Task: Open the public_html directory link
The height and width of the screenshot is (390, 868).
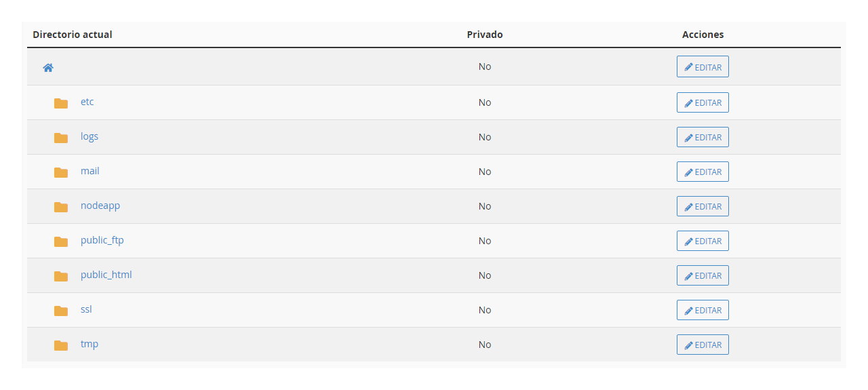Action: pyautogui.click(x=106, y=275)
